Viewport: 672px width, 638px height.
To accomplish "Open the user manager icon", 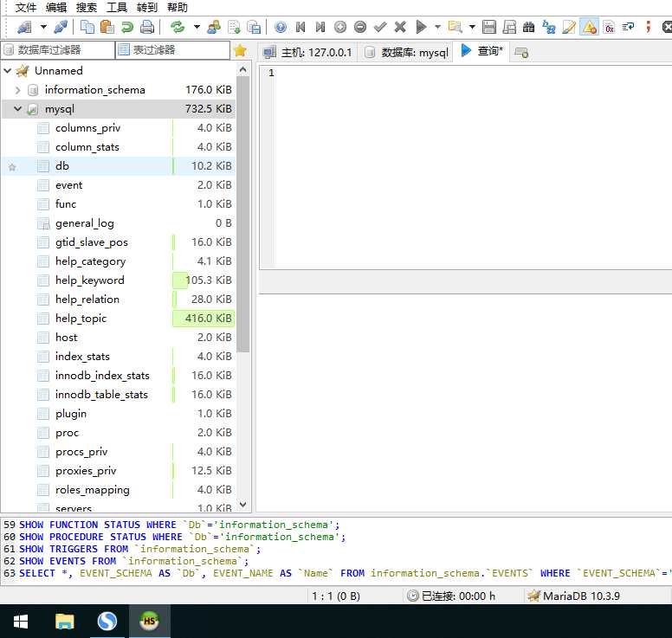I will pyautogui.click(x=214, y=28).
